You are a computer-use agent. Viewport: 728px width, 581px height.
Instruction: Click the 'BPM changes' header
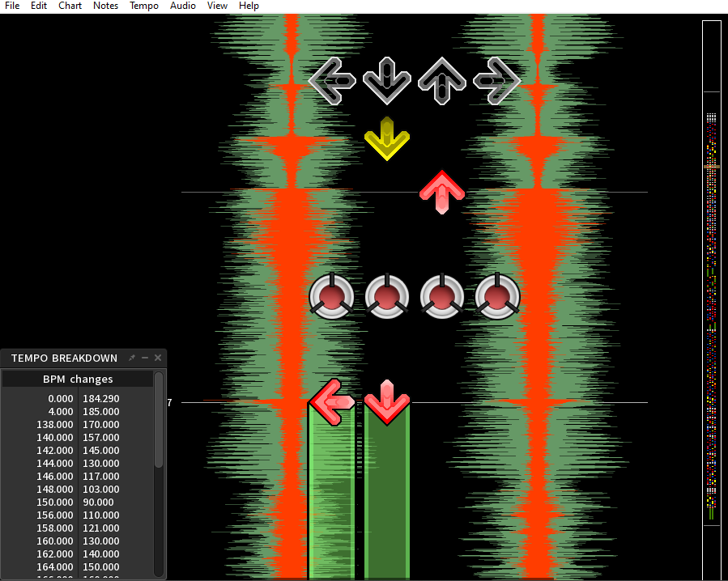coord(78,380)
